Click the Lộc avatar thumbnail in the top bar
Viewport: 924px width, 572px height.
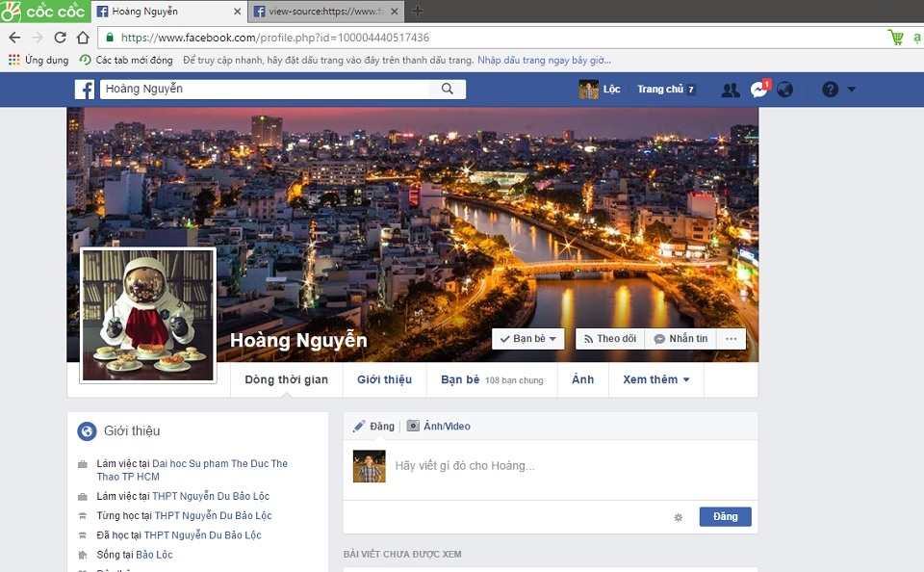coord(589,89)
